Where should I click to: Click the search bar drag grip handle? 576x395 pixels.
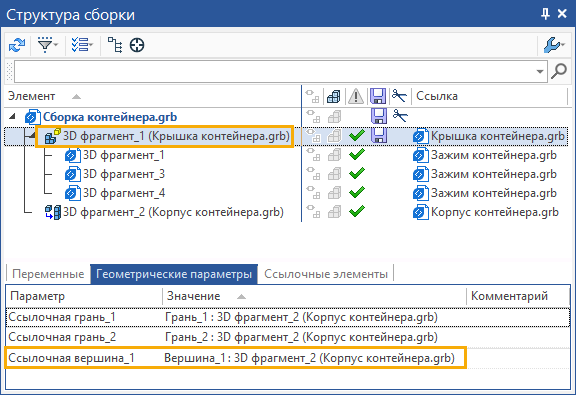pyautogui.click(x=10, y=71)
